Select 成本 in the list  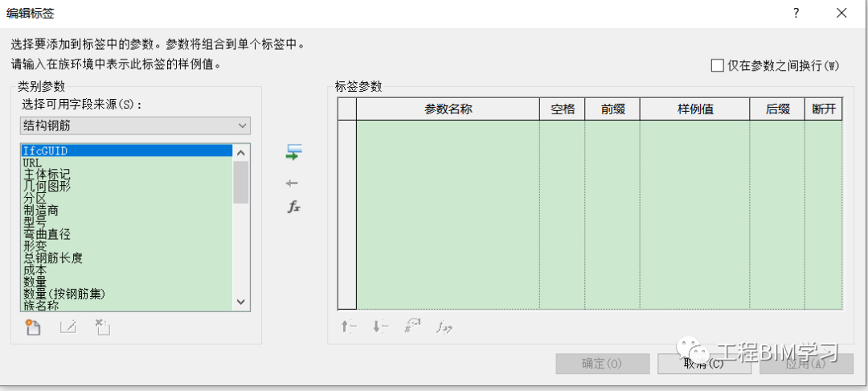[x=127, y=270]
